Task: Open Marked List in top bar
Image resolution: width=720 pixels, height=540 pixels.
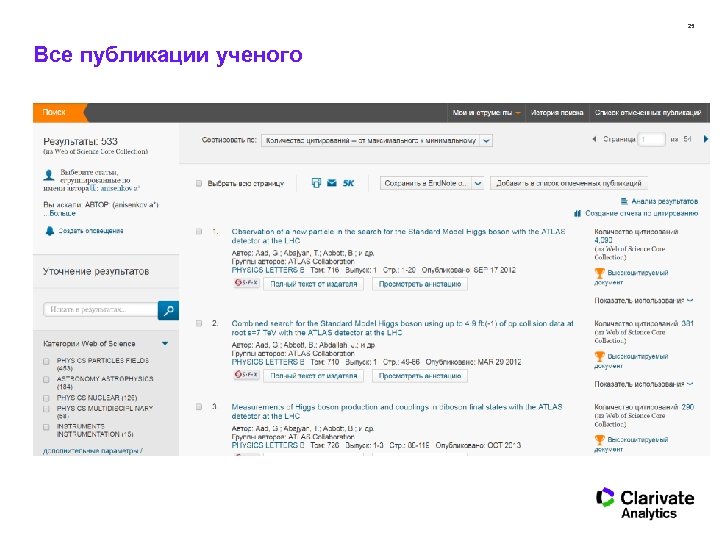Action: pyautogui.click(x=648, y=112)
